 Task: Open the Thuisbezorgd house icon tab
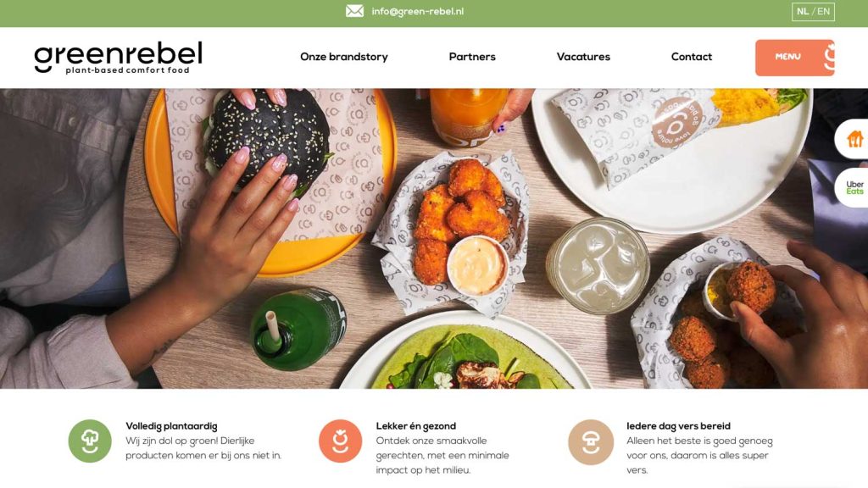[x=853, y=139]
